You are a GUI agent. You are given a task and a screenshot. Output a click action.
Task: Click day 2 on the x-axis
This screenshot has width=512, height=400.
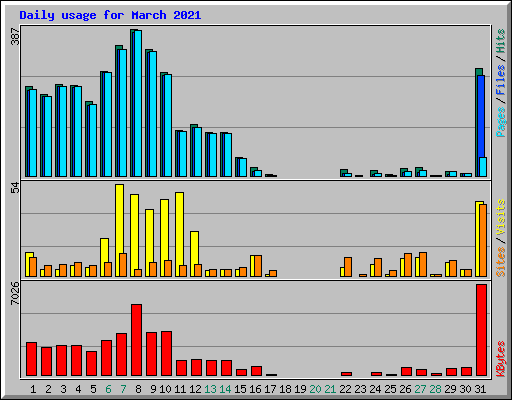click(x=48, y=389)
